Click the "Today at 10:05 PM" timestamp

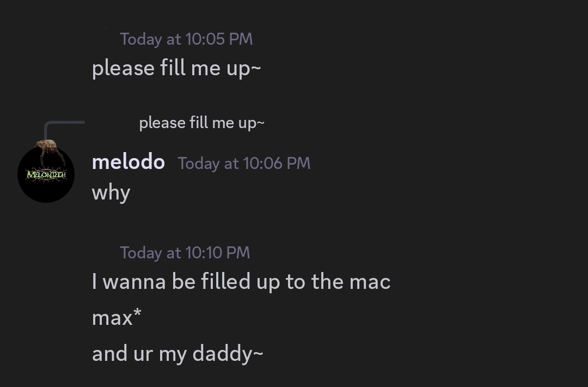click(186, 39)
